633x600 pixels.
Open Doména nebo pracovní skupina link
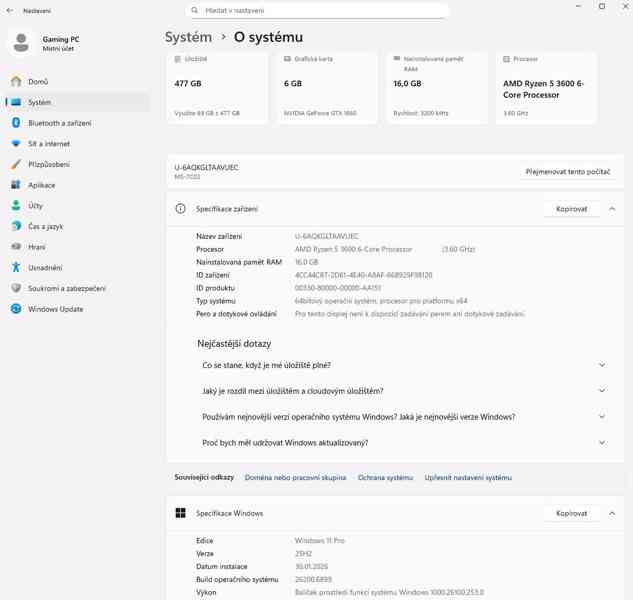[x=295, y=478]
